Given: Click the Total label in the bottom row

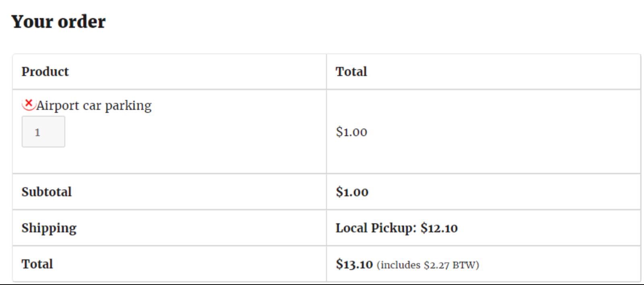Looking at the screenshot, I should [x=37, y=264].
